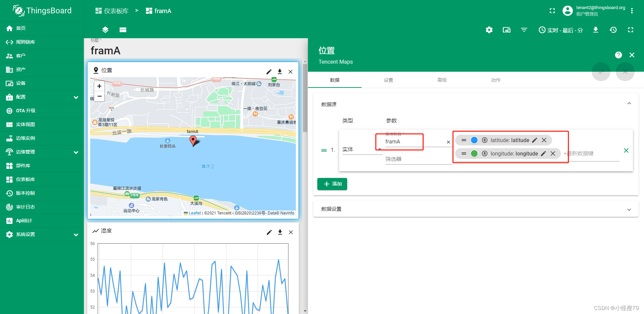Screen dimensions: 644x314
Task: Open Api统计 in the sidebar
Action: coord(23,221)
